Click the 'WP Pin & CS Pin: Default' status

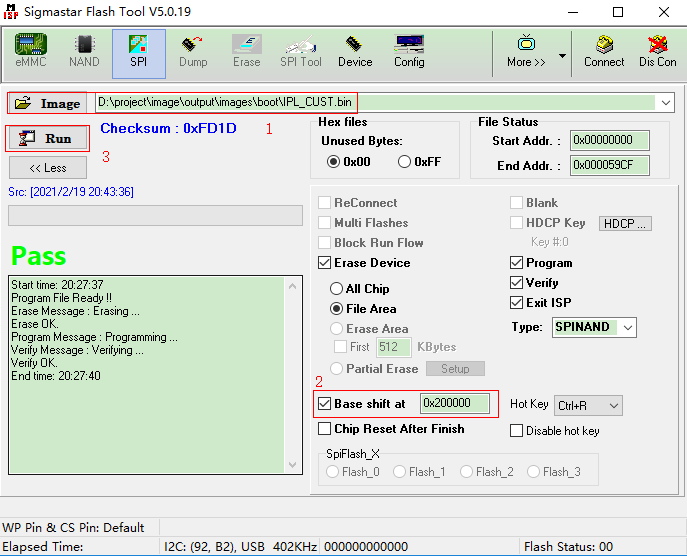coord(73,527)
